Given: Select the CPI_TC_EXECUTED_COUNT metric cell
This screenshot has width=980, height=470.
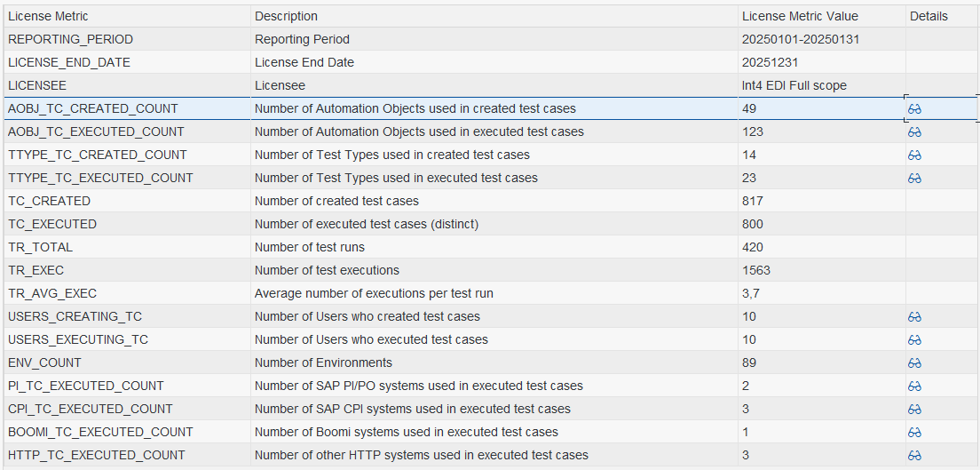Looking at the screenshot, I should 128,410.
